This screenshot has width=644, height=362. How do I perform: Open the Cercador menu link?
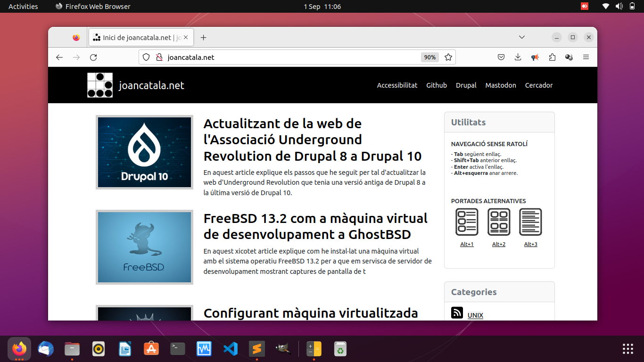tap(539, 85)
